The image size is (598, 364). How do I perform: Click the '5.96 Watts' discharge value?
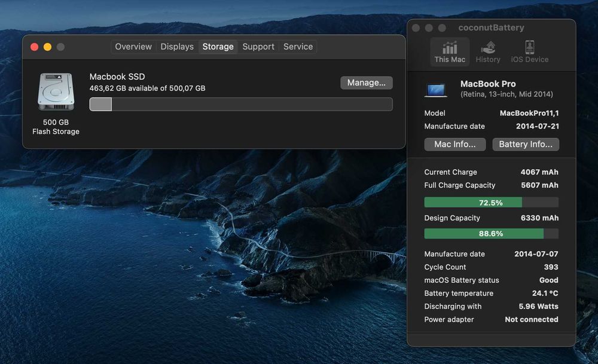[538, 306]
